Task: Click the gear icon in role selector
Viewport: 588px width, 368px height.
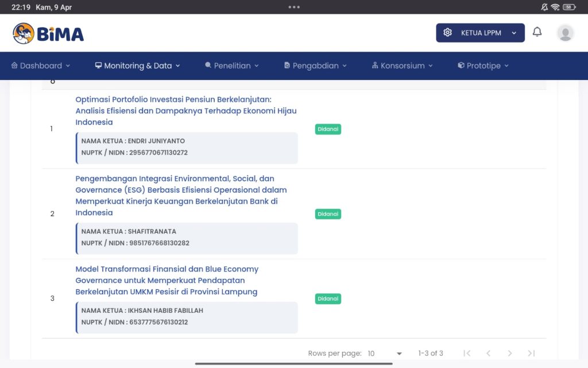Action: (x=448, y=33)
